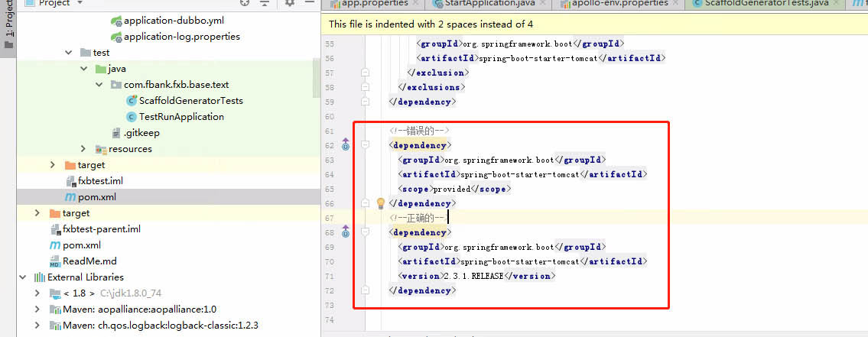The image size is (868, 337).
Task: Open ScaffoldGeneratorTests class in the tree
Action: coord(190,101)
